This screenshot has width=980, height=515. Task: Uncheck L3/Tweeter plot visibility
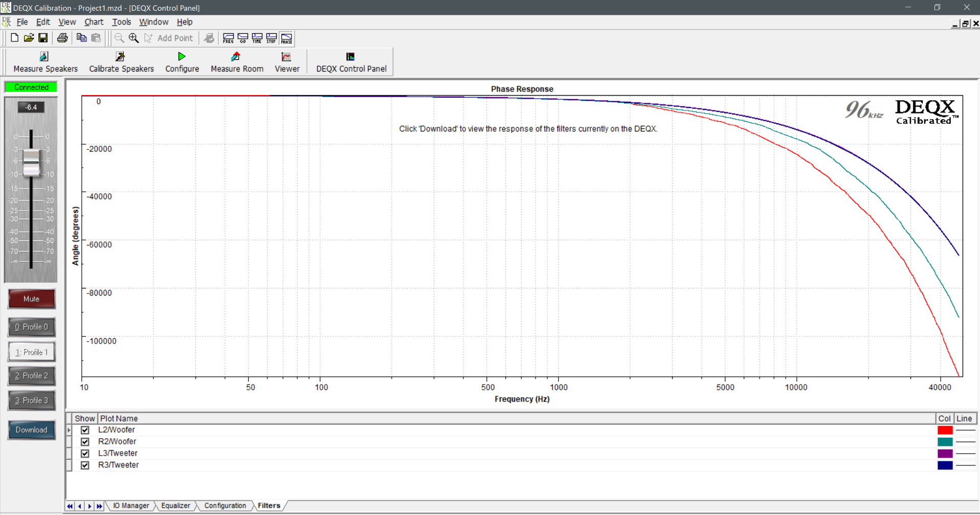(x=85, y=454)
